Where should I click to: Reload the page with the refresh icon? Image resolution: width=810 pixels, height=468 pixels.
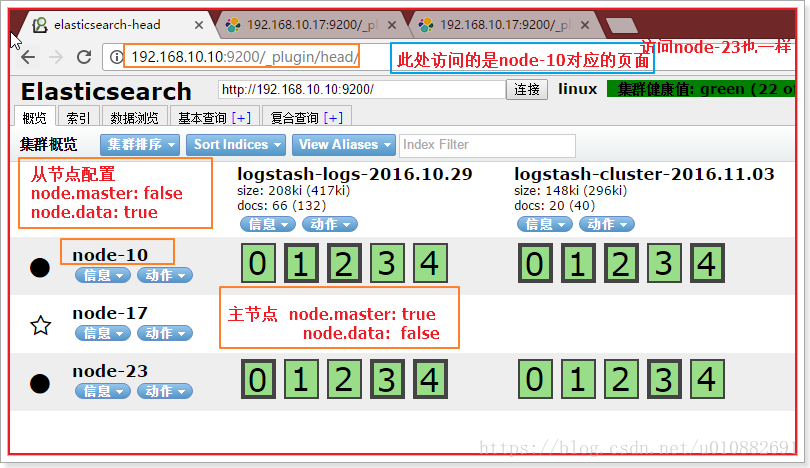point(84,57)
